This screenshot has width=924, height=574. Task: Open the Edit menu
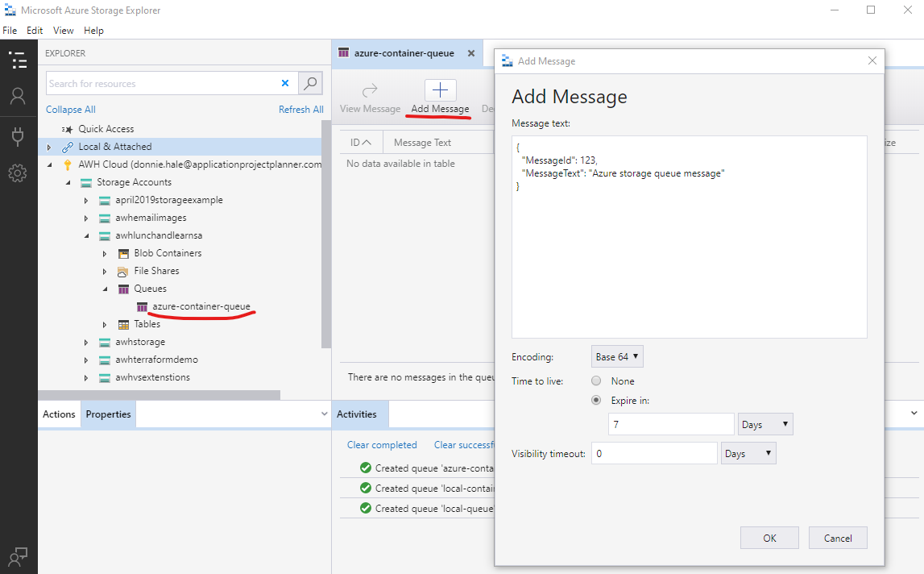(x=35, y=30)
